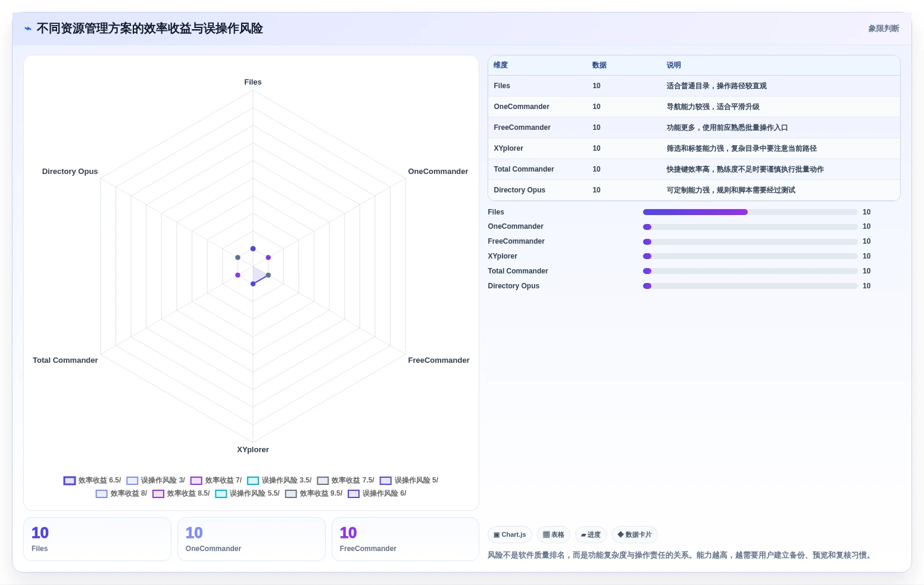The width and height of the screenshot is (924, 585).
Task: Click the 象限判断 label in the header
Action: coord(884,29)
